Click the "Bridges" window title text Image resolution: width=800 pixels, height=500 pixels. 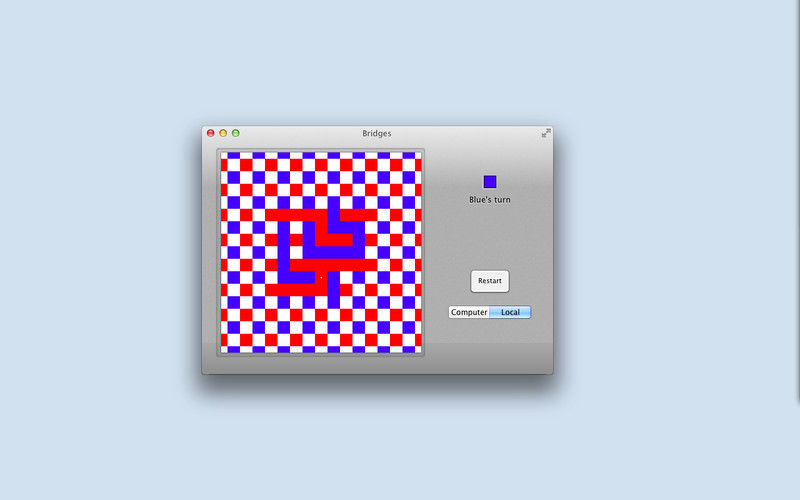click(x=377, y=133)
